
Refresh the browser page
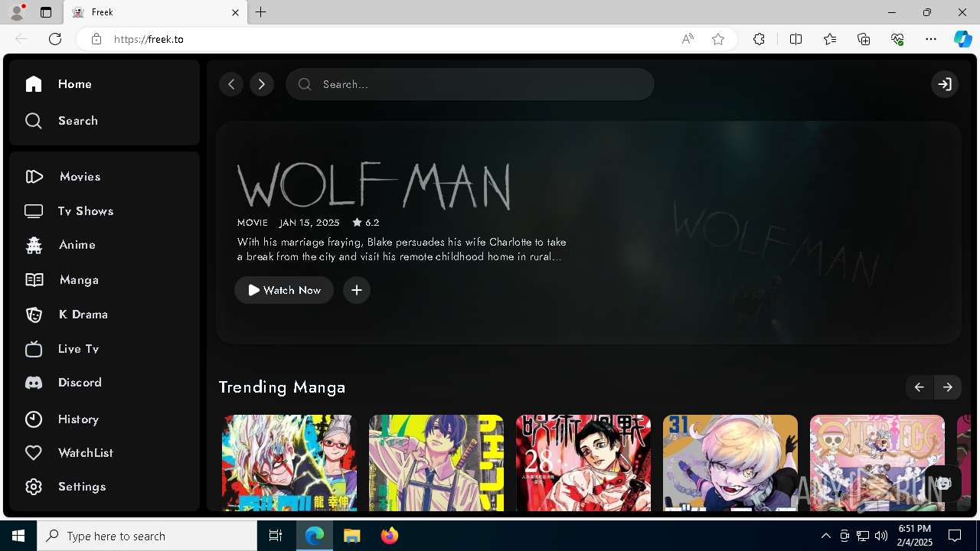point(55,39)
